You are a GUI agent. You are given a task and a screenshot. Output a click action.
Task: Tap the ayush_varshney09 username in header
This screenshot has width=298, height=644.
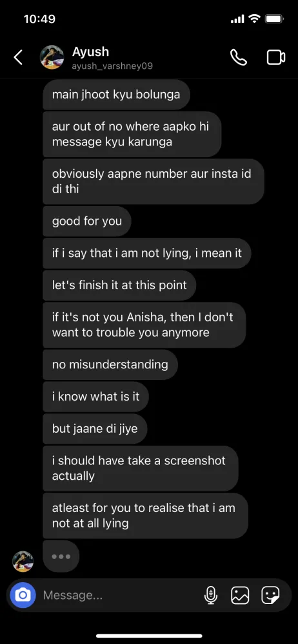click(x=112, y=66)
